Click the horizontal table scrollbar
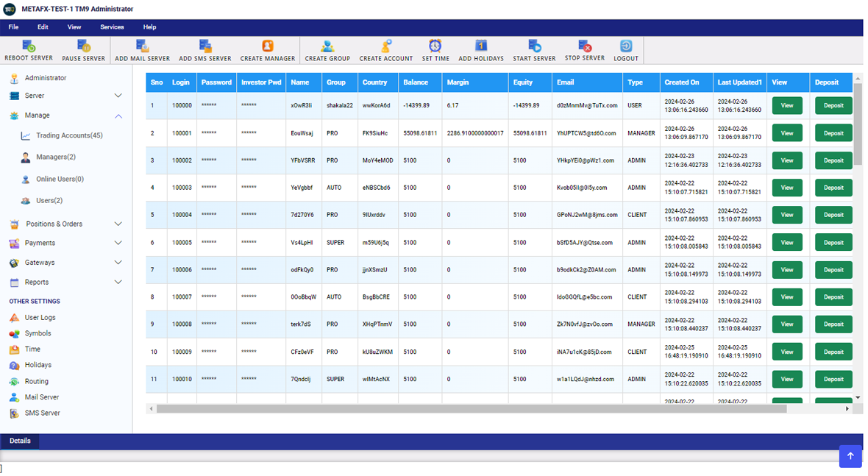 (471, 409)
